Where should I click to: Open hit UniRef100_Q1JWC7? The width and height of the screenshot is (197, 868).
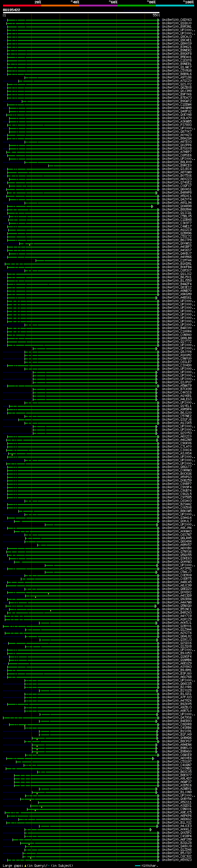[x=176, y=67]
